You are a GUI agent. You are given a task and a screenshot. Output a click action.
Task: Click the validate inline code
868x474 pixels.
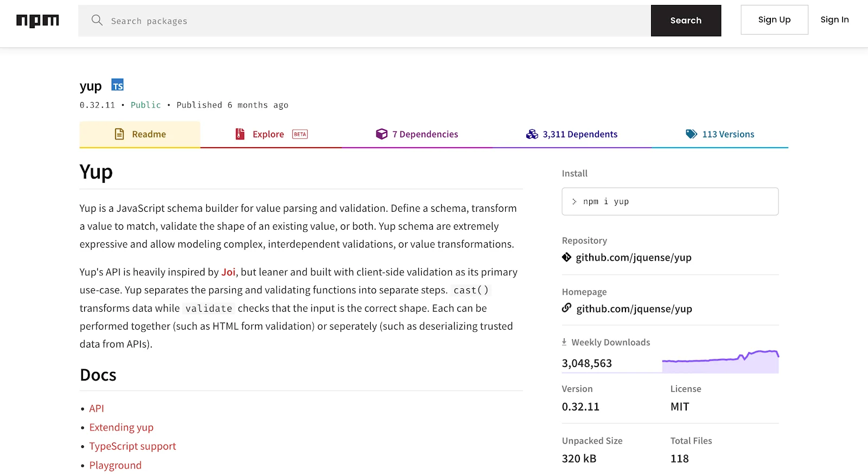coord(209,308)
